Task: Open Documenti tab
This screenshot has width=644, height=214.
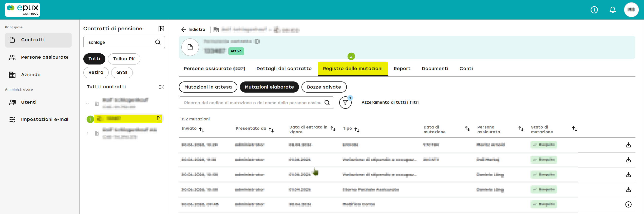Action: (x=435, y=69)
